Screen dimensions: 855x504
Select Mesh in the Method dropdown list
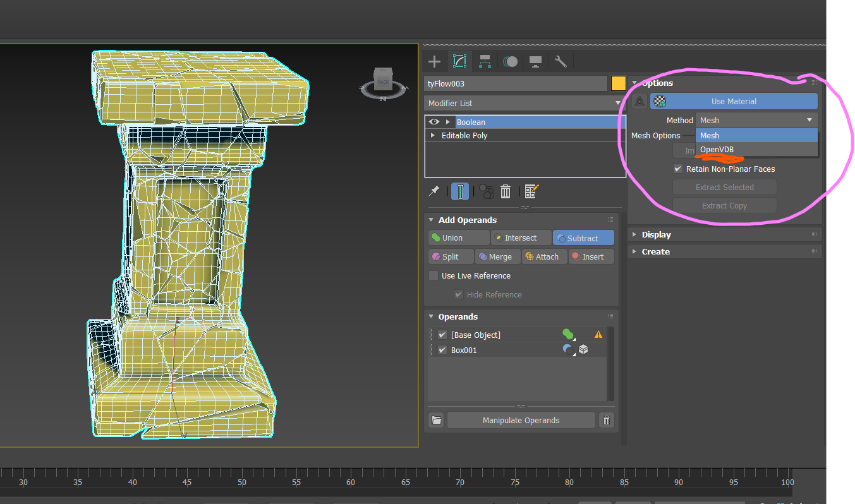pyautogui.click(x=710, y=135)
